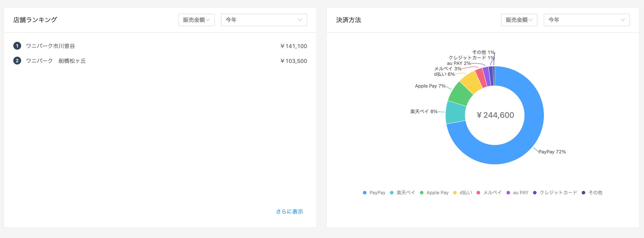Click the クレジットカード 1% chart label
The height and width of the screenshot is (238, 644).
[x=472, y=57]
